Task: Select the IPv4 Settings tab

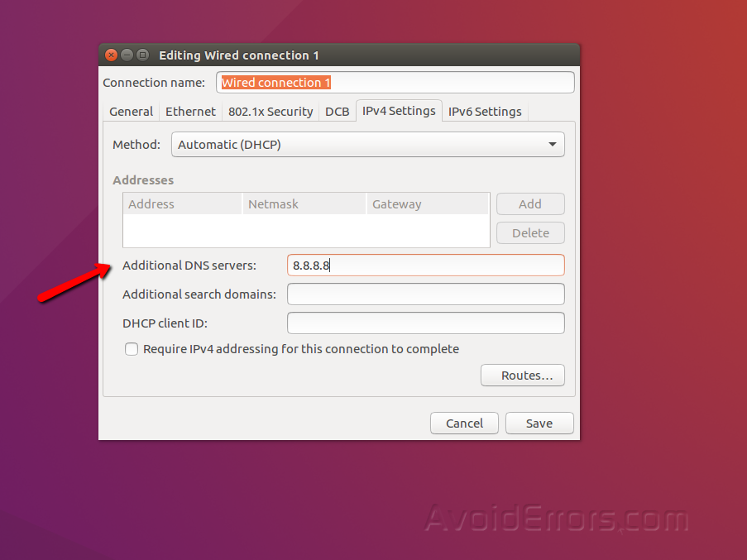Action: point(399,111)
